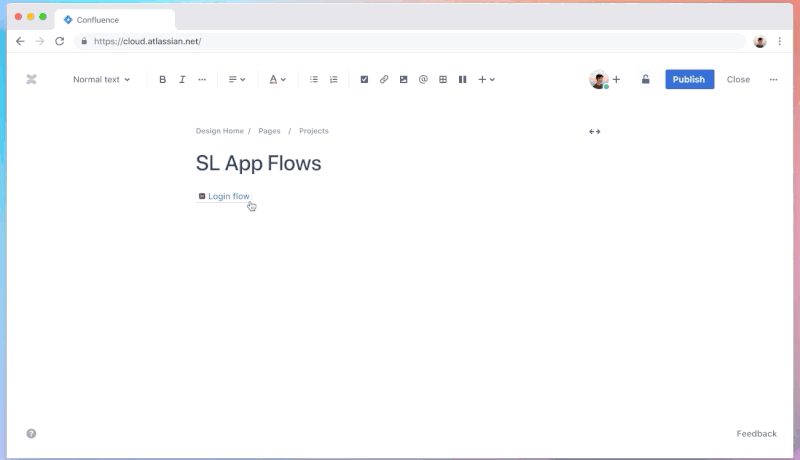Insert an action item checkbox
The height and width of the screenshot is (460, 800).
point(364,80)
